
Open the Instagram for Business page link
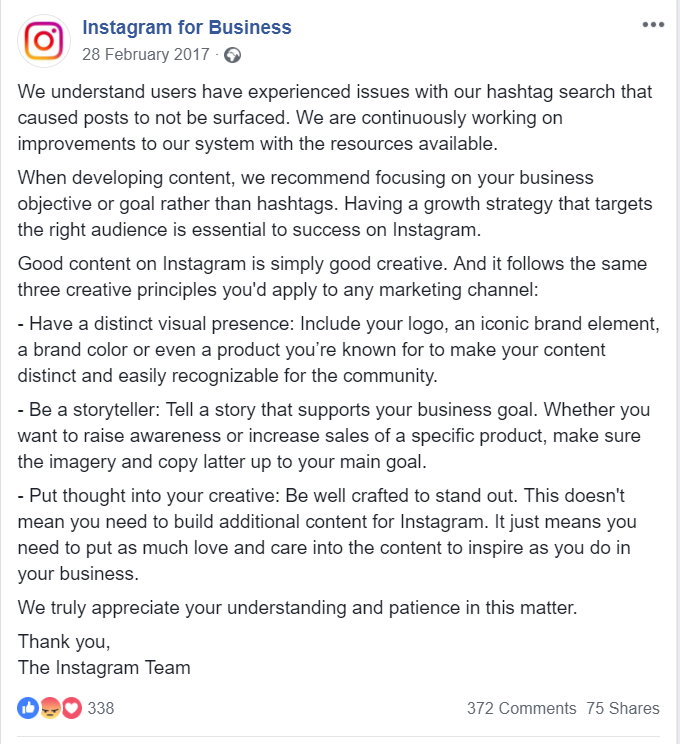[x=187, y=27]
